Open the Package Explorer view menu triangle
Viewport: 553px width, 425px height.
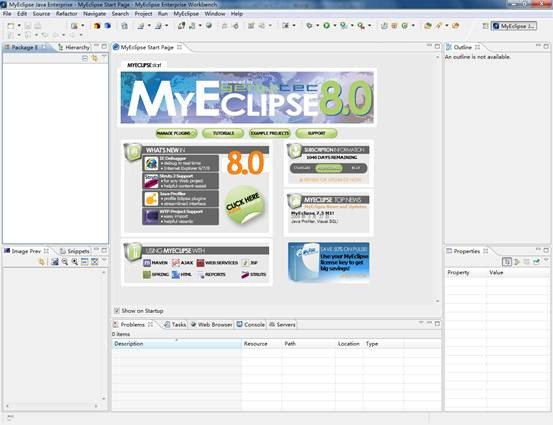coord(104,57)
